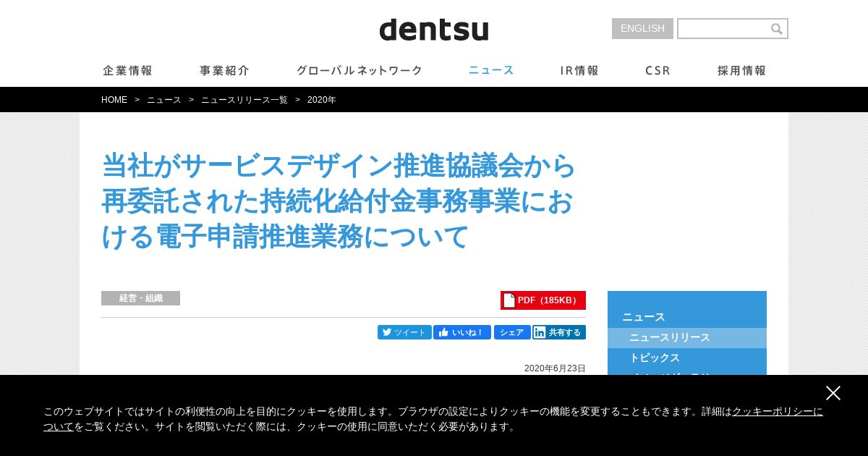Open the ニュース menu in top navigation
The height and width of the screenshot is (456, 868).
pos(491,70)
